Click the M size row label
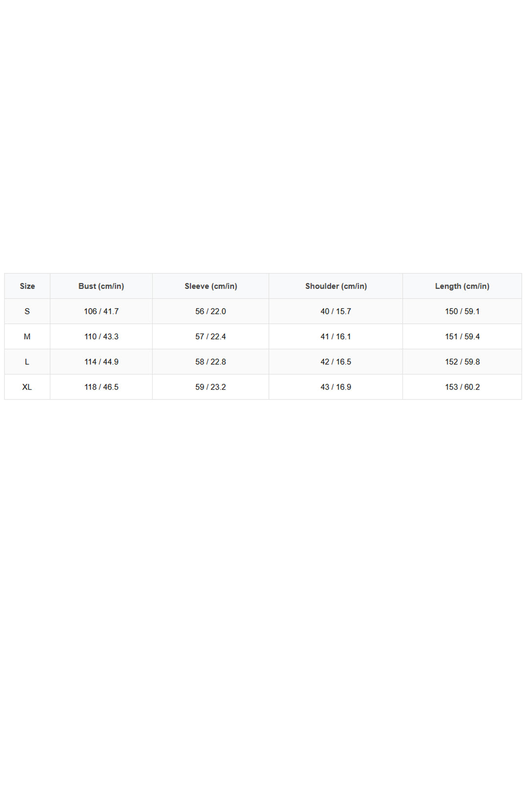532x798 pixels. (x=27, y=336)
